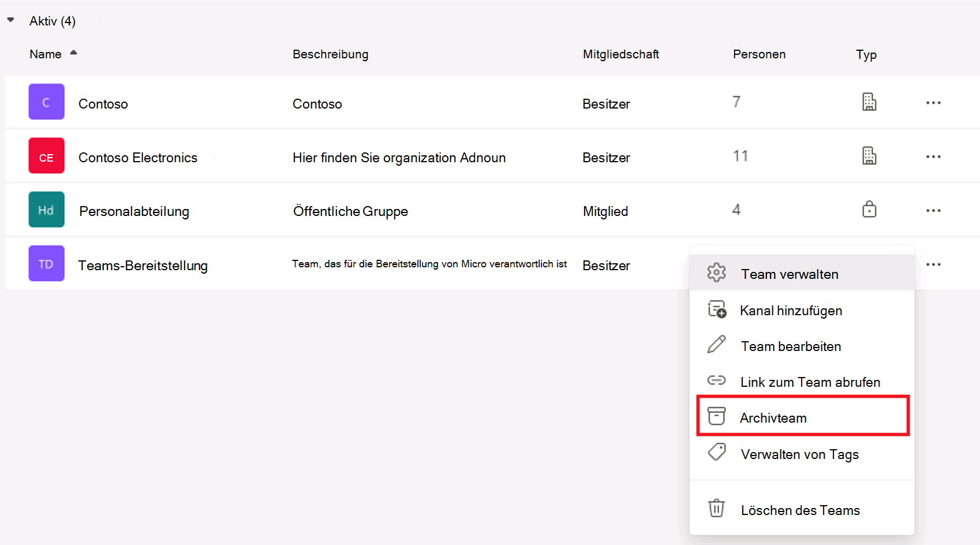Screen dimensions: 980x545
Task: Click the Beschreibung column header
Action: 330,54
